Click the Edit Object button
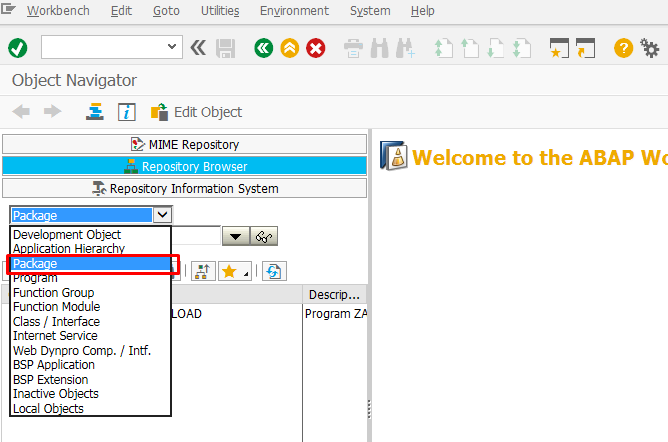The width and height of the screenshot is (668, 442). (x=196, y=112)
